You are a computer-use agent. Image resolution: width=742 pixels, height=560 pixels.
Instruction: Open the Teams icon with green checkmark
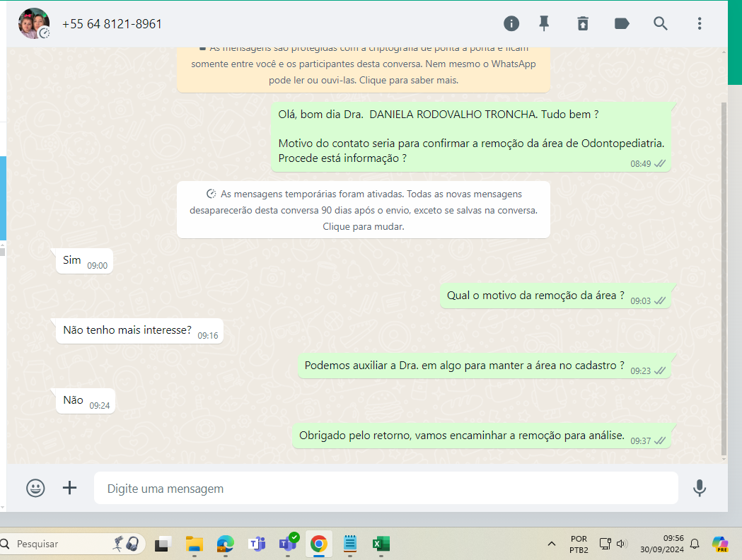point(288,544)
